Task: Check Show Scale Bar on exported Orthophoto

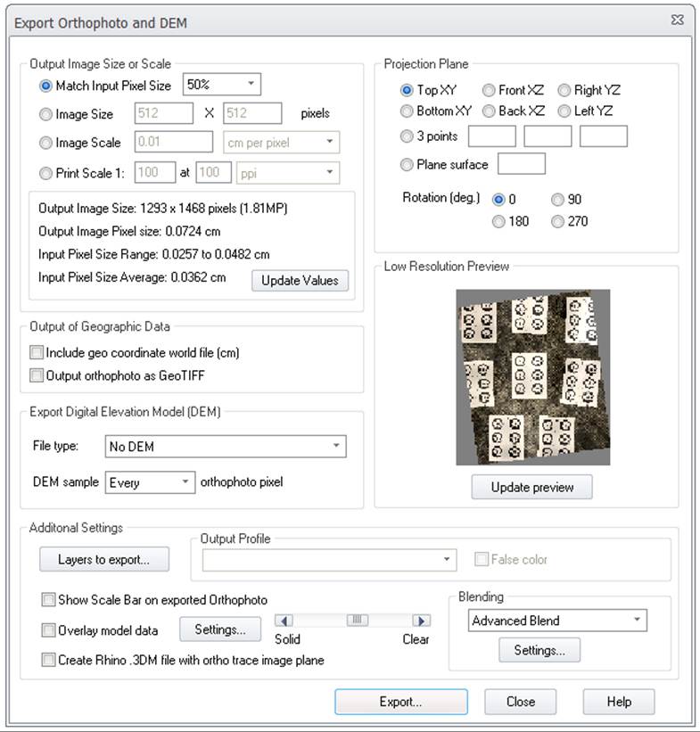Action: pos(49,600)
